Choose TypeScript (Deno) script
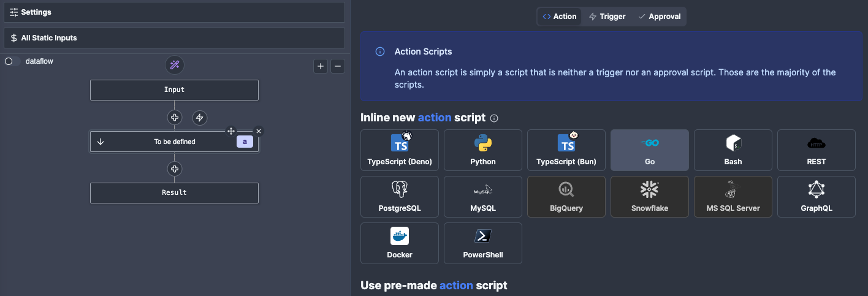 point(400,150)
